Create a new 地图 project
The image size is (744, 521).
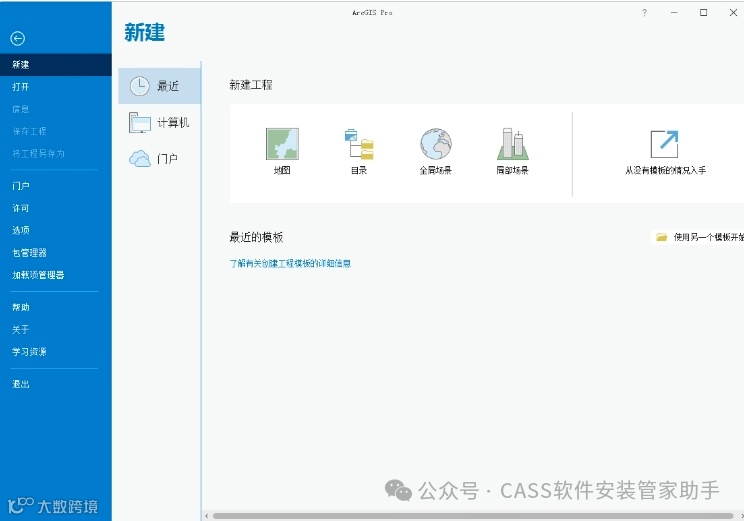[x=282, y=151]
